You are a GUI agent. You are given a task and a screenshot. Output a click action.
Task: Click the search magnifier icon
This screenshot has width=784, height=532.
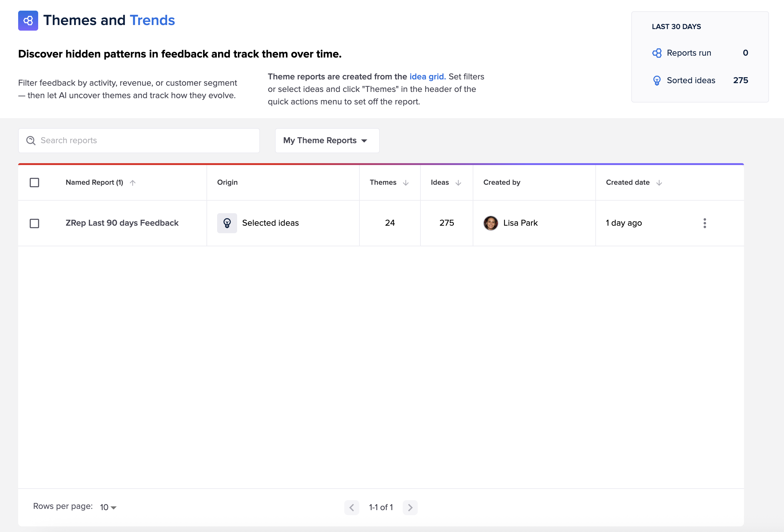pyautogui.click(x=31, y=141)
